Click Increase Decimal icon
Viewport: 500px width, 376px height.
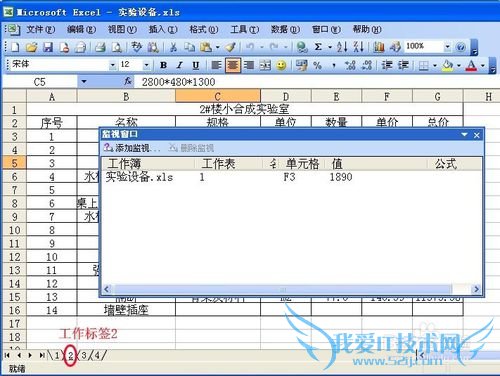[350, 65]
